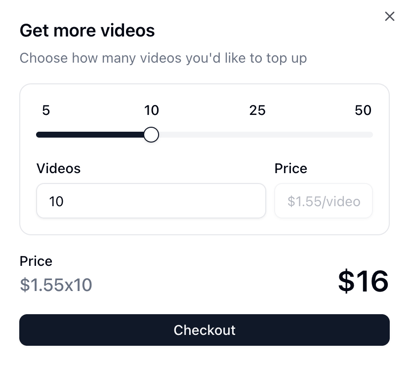Select the 10 videos tick label

pyautogui.click(x=151, y=110)
